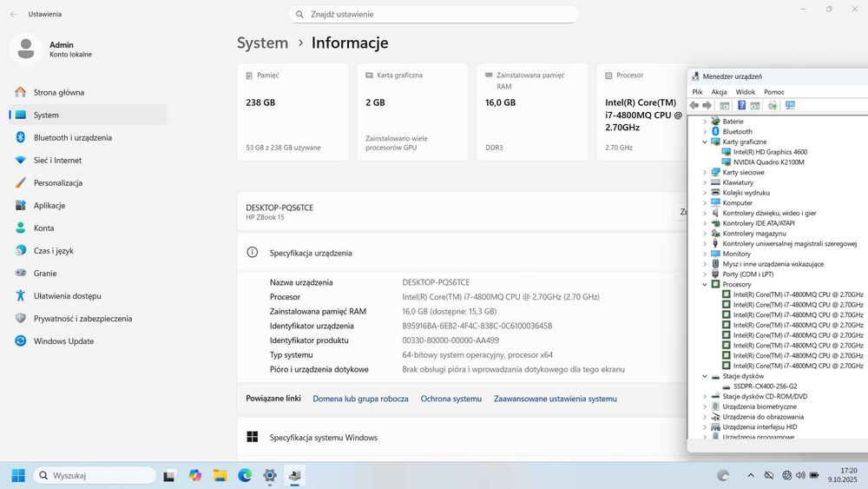
Task: Collapse the Karty graficzne node
Action: click(x=705, y=142)
